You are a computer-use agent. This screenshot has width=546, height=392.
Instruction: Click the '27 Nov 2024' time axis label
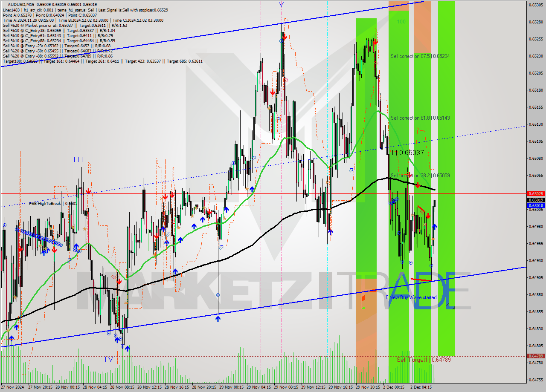pos(13,387)
